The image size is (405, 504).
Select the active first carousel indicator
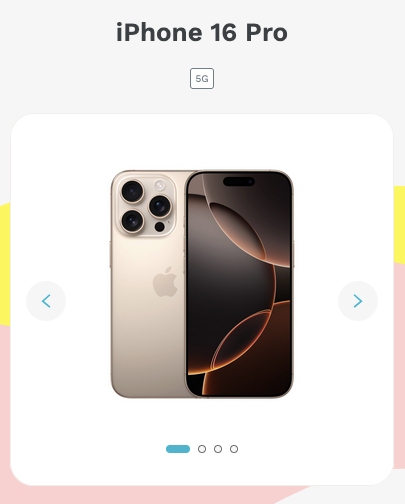pos(178,449)
